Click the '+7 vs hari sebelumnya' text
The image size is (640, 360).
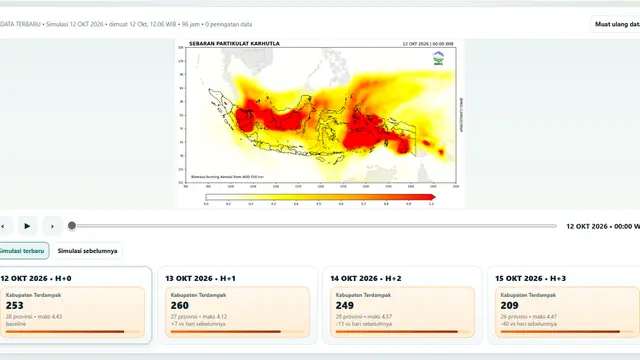(x=198, y=324)
